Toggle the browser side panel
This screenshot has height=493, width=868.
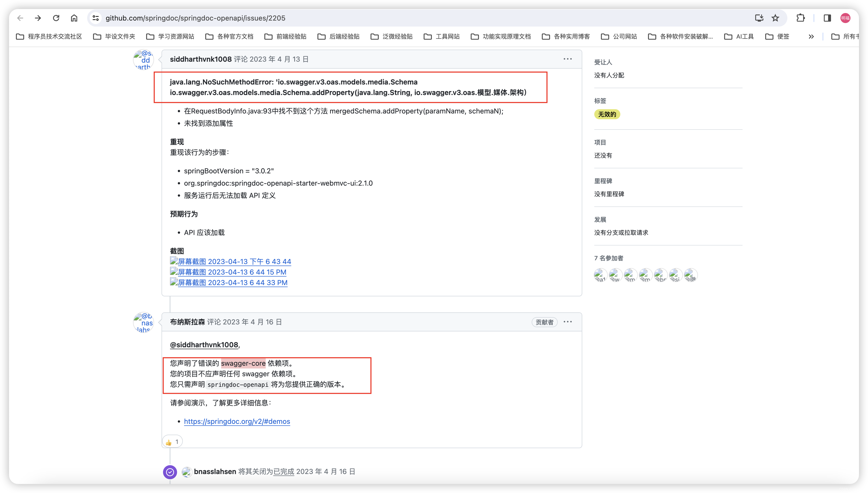[x=827, y=18]
